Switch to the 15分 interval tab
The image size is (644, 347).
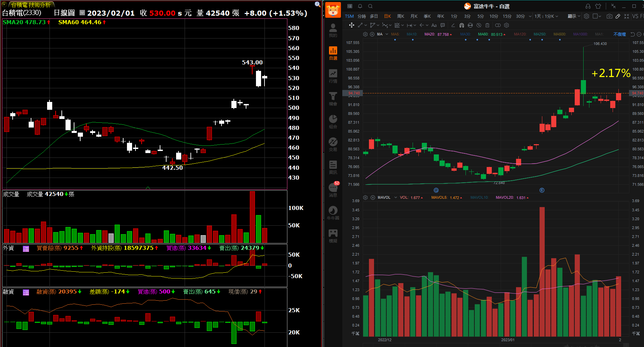coord(507,16)
